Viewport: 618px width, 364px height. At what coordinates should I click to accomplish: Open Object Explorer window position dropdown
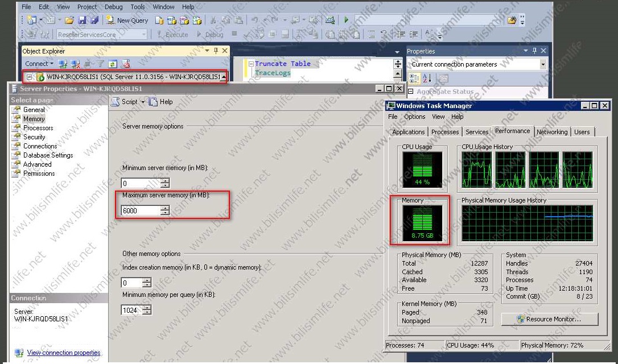pos(207,51)
